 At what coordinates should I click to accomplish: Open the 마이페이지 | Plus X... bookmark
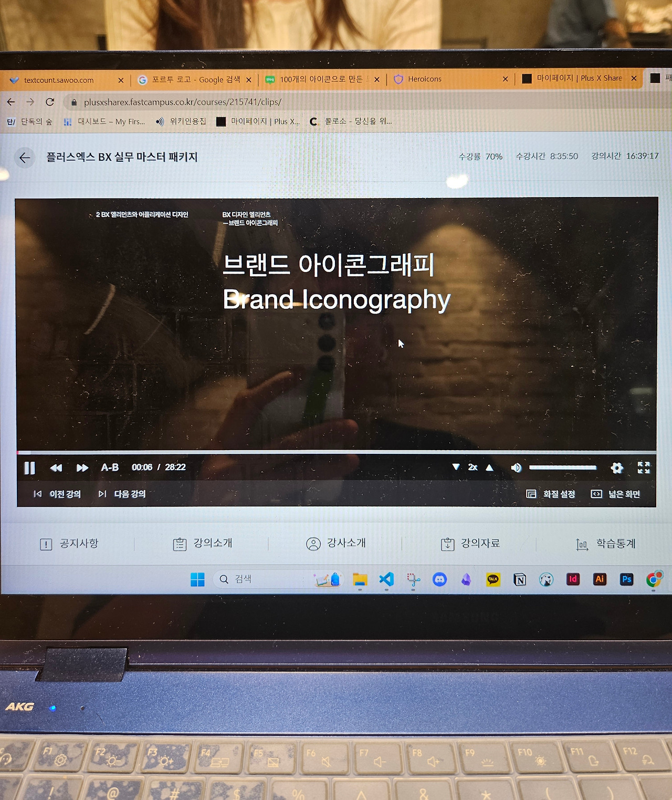pos(258,122)
